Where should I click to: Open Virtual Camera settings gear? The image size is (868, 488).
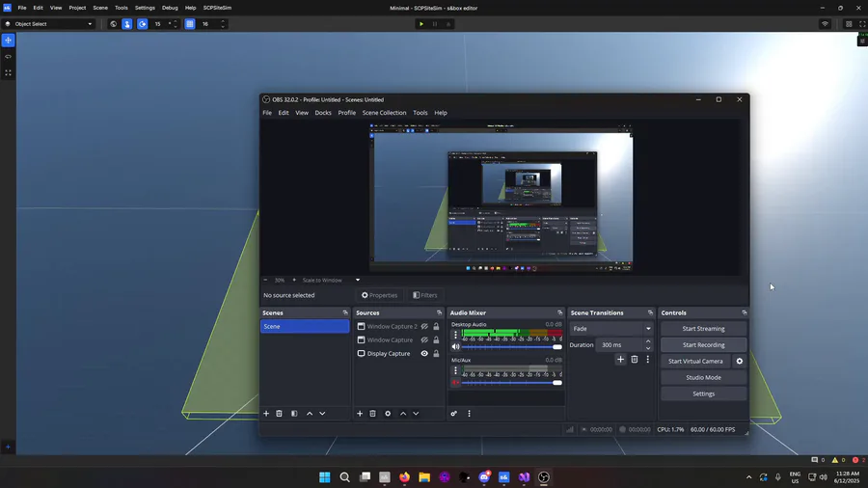(740, 362)
